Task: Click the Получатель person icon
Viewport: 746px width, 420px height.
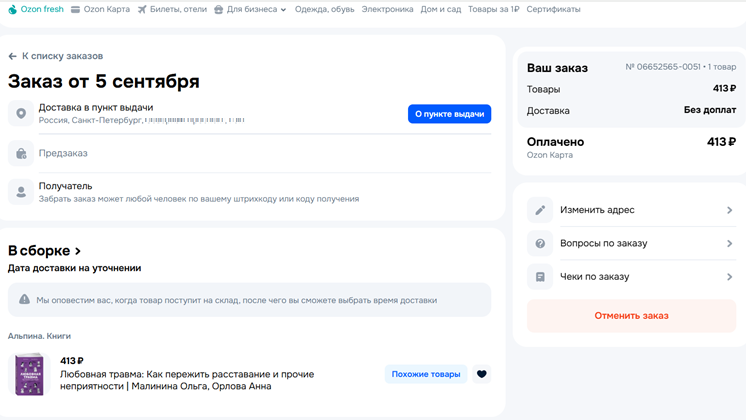Action: click(21, 192)
